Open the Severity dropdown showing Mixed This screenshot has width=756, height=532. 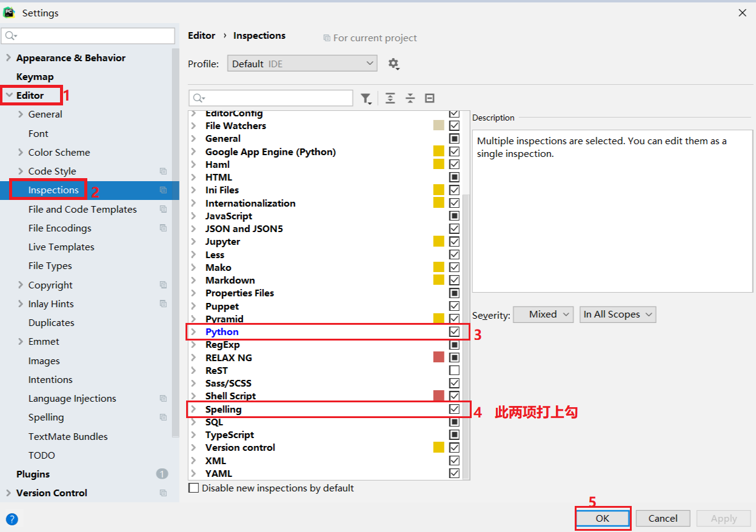543,314
